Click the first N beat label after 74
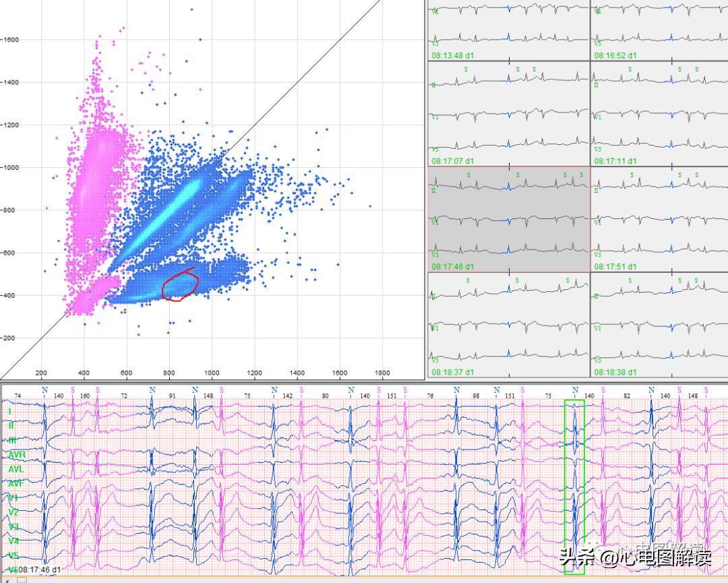 coord(44,390)
